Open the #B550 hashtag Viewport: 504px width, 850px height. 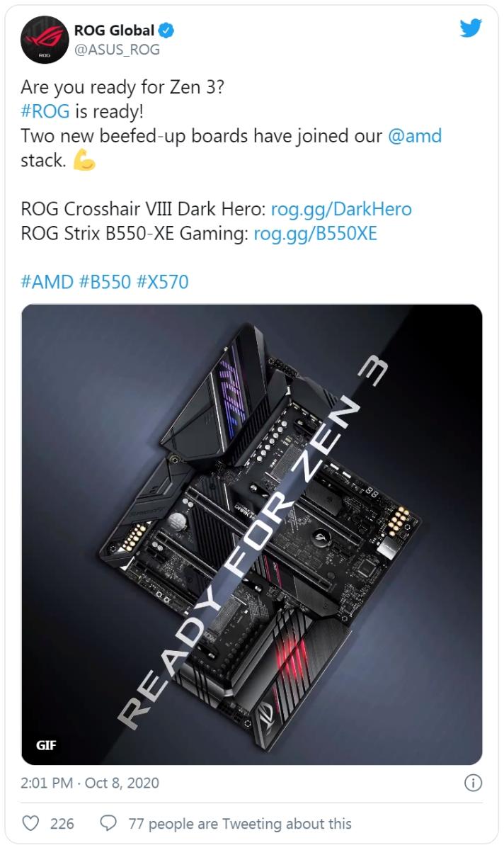coord(105,282)
